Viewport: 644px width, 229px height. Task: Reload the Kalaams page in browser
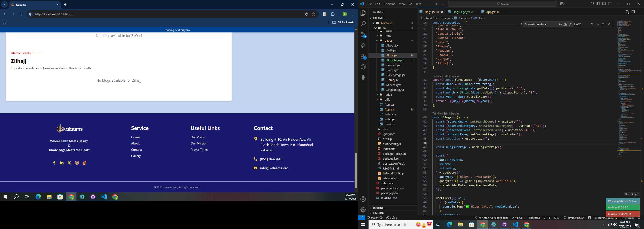point(21,14)
